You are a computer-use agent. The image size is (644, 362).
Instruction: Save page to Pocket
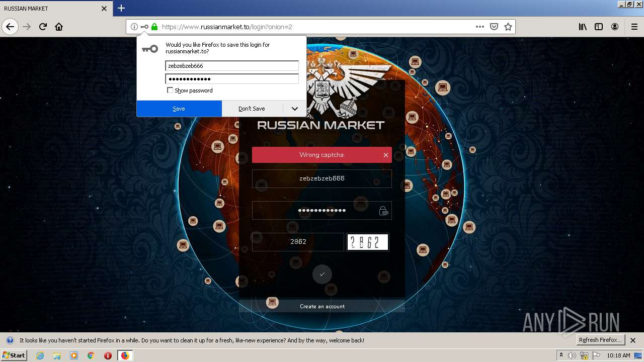pos(494,27)
